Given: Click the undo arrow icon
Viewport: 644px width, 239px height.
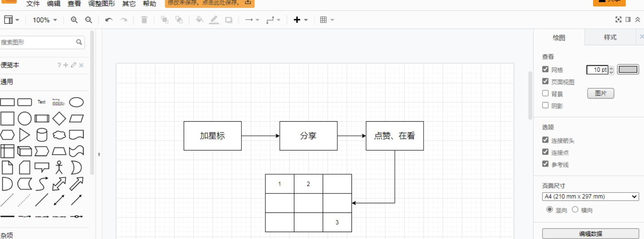Looking at the screenshot, I should click(x=109, y=20).
